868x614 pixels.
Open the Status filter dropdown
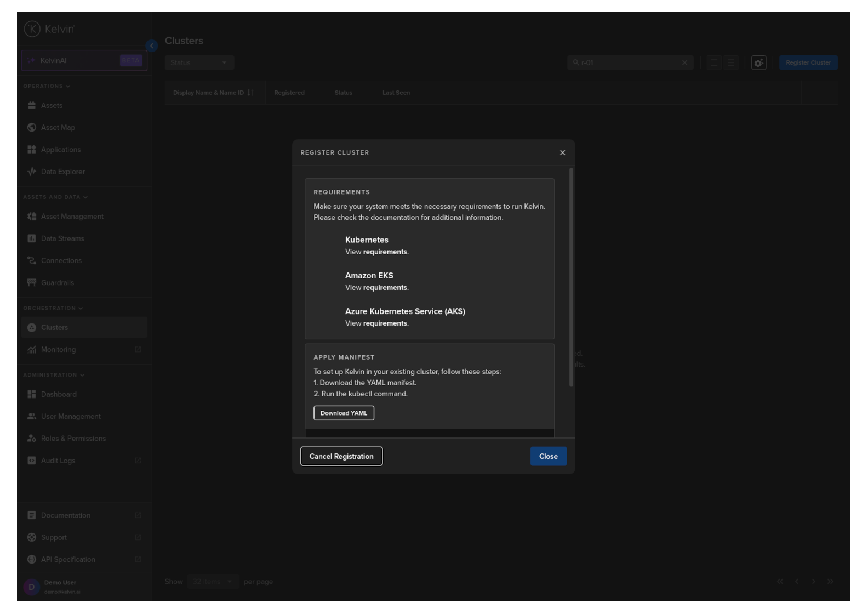[x=199, y=63]
